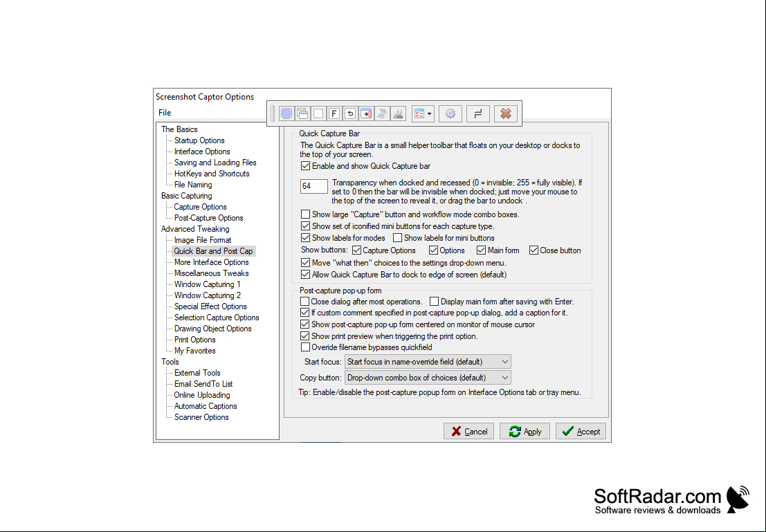Click the webcam capture icon

point(398,114)
